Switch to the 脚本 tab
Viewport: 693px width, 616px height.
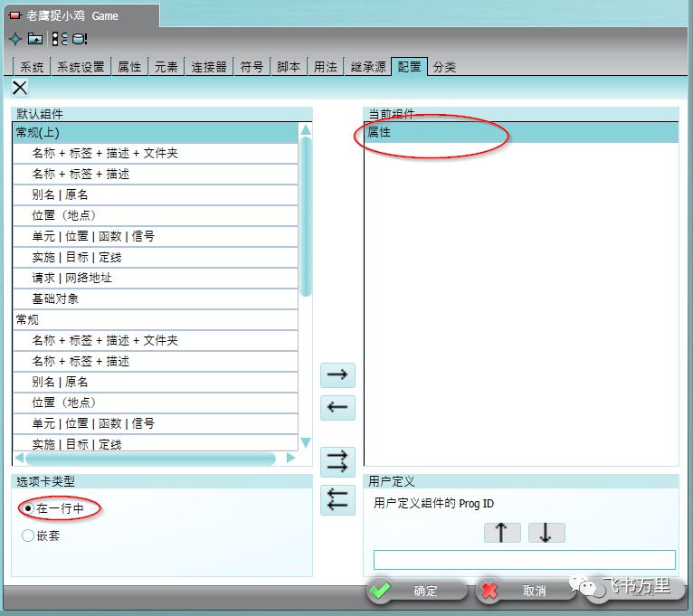(289, 67)
